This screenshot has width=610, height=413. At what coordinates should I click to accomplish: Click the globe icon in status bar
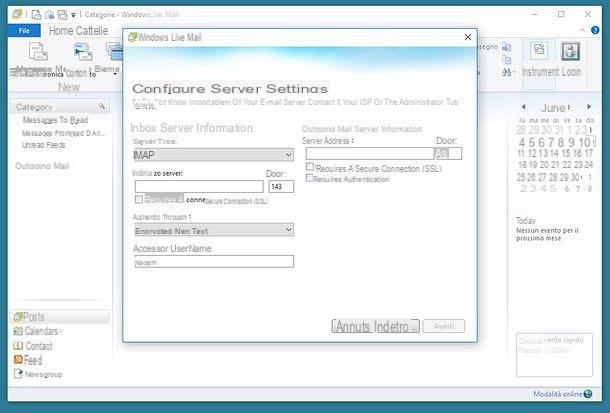[x=588, y=394]
